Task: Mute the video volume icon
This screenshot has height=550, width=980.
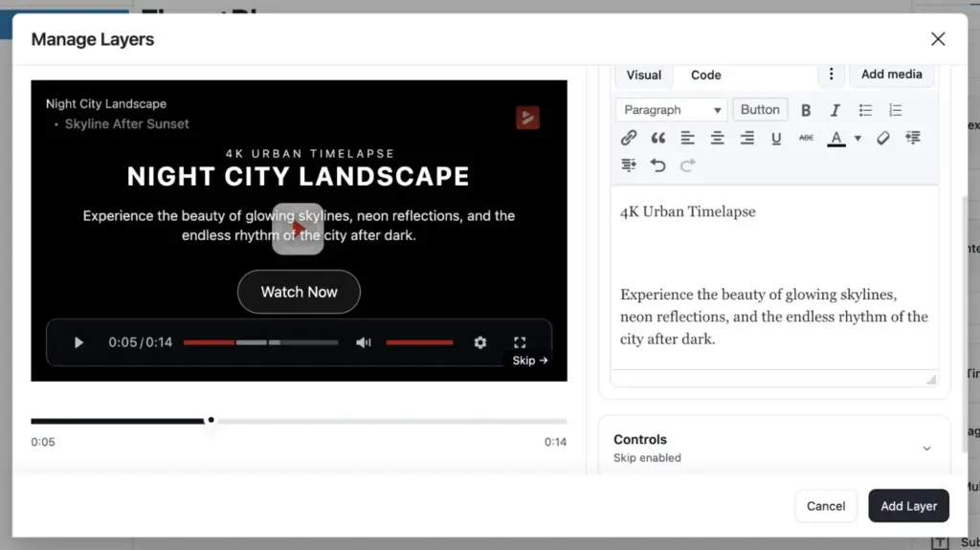Action: (363, 342)
